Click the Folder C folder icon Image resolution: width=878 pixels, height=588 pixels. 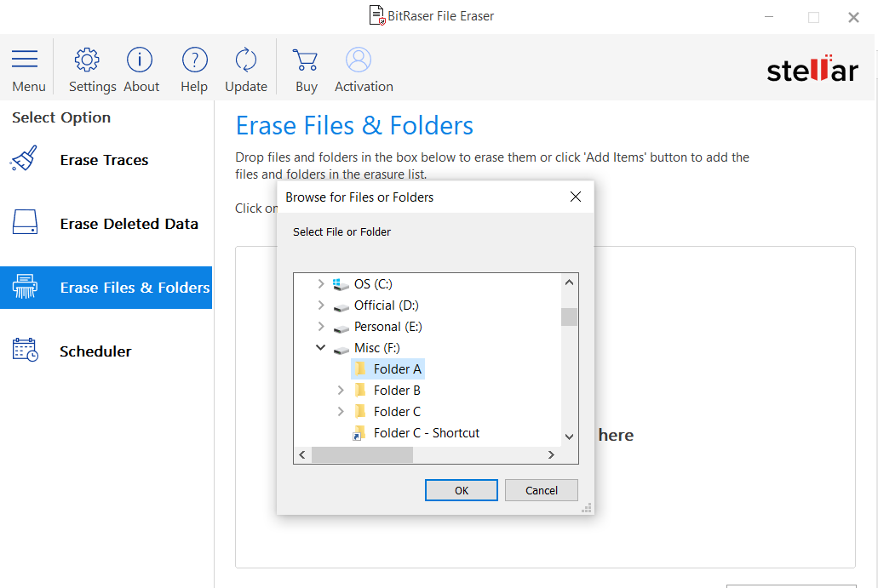tap(360, 411)
